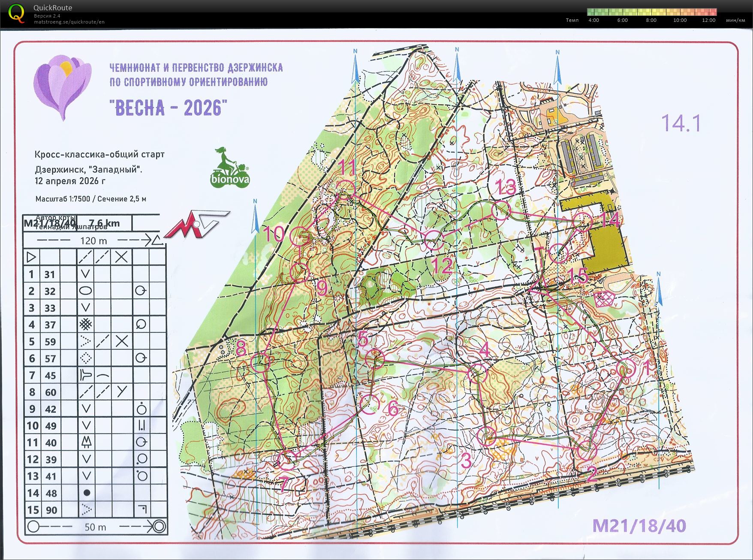Screen dimensions: 753x560
Task: Click the red M arrow logo
Action: point(196,224)
